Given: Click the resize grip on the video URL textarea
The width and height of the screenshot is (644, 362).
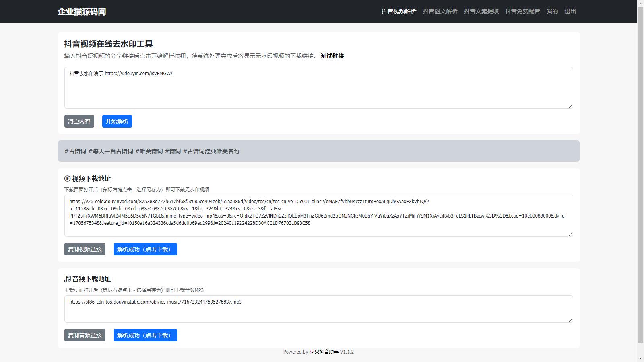Looking at the screenshot, I should [x=570, y=234].
